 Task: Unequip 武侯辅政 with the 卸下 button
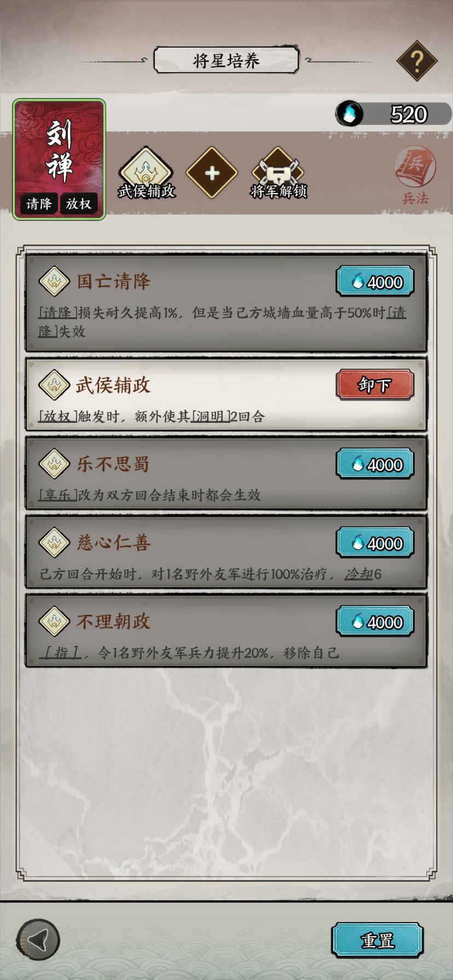[375, 385]
